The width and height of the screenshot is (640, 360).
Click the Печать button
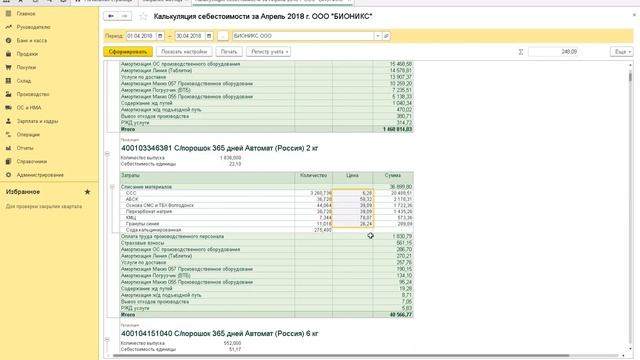click(229, 52)
